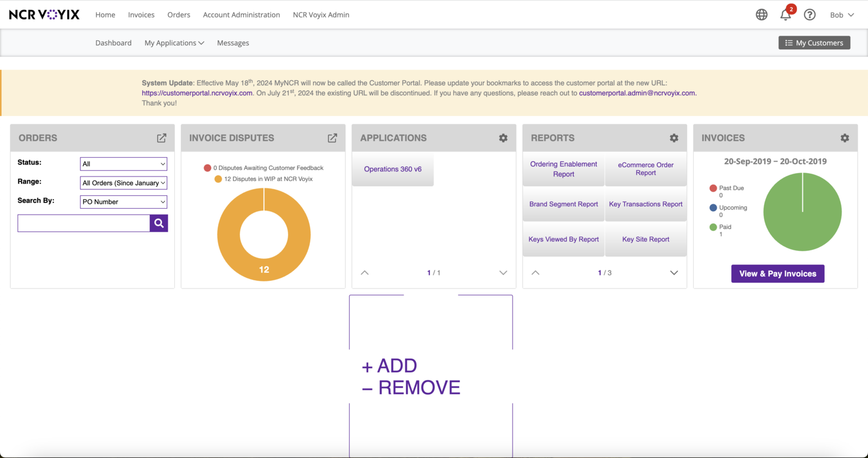The height and width of the screenshot is (458, 868).
Task: Click the My Customers button
Action: [x=814, y=43]
